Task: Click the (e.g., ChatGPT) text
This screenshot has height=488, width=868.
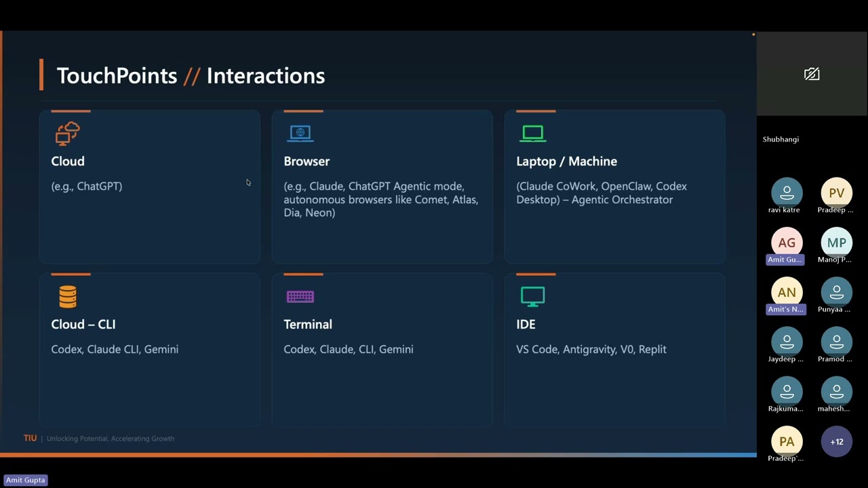Action: pos(87,186)
